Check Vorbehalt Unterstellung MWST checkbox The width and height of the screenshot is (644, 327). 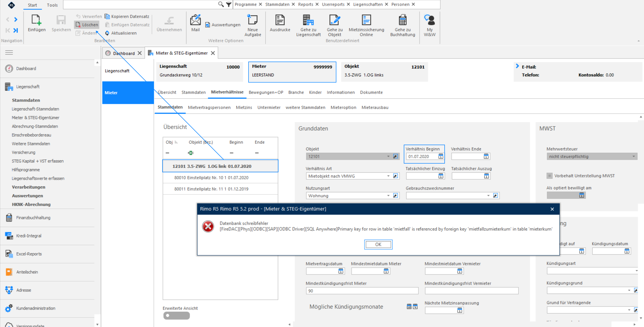click(549, 176)
